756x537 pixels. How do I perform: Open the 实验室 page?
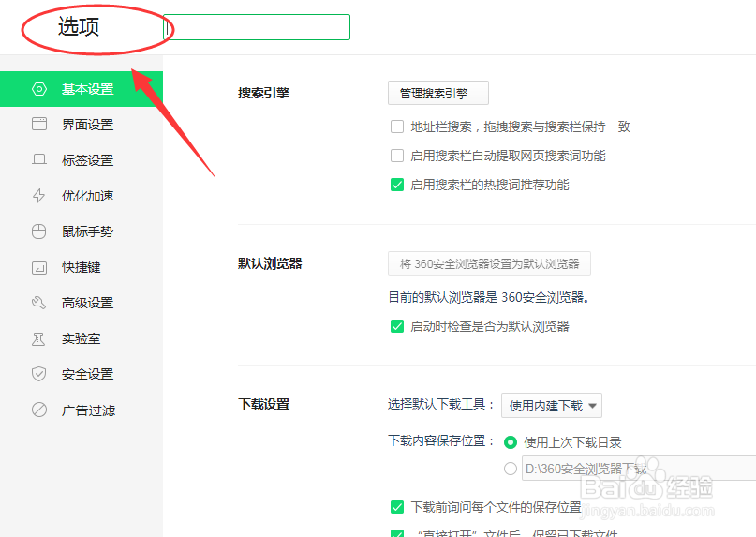click(82, 338)
